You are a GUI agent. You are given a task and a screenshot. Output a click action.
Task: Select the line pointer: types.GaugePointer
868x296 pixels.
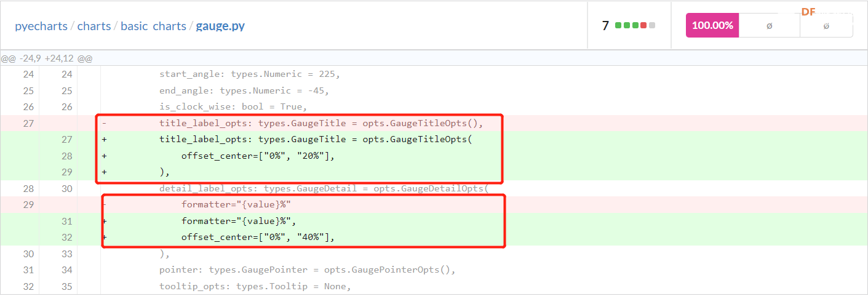click(x=307, y=270)
